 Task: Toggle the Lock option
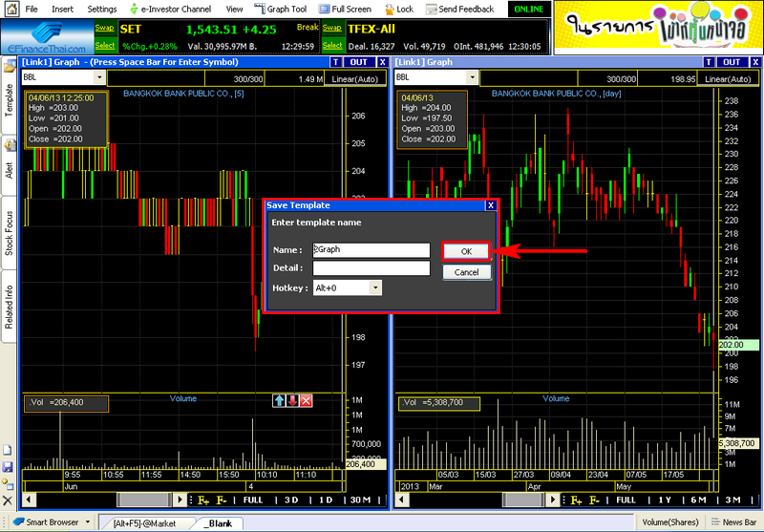click(x=399, y=9)
